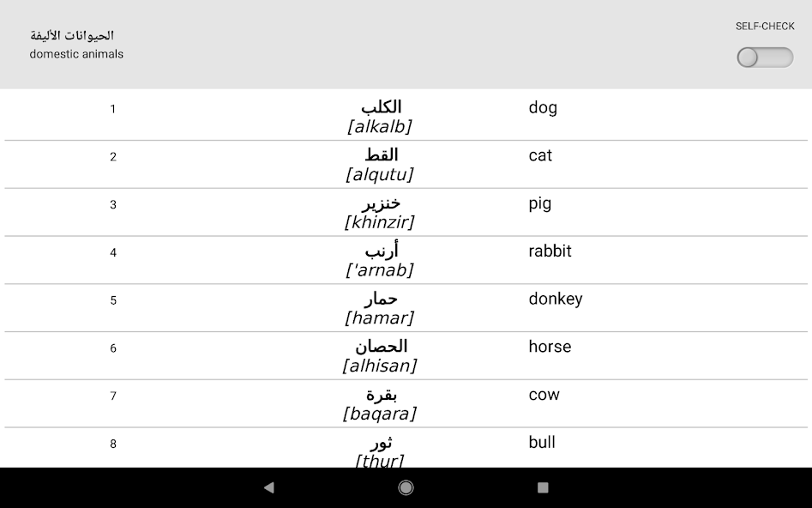Tap the English word rabbit
Viewport: 812px width, 508px height.
[550, 251]
